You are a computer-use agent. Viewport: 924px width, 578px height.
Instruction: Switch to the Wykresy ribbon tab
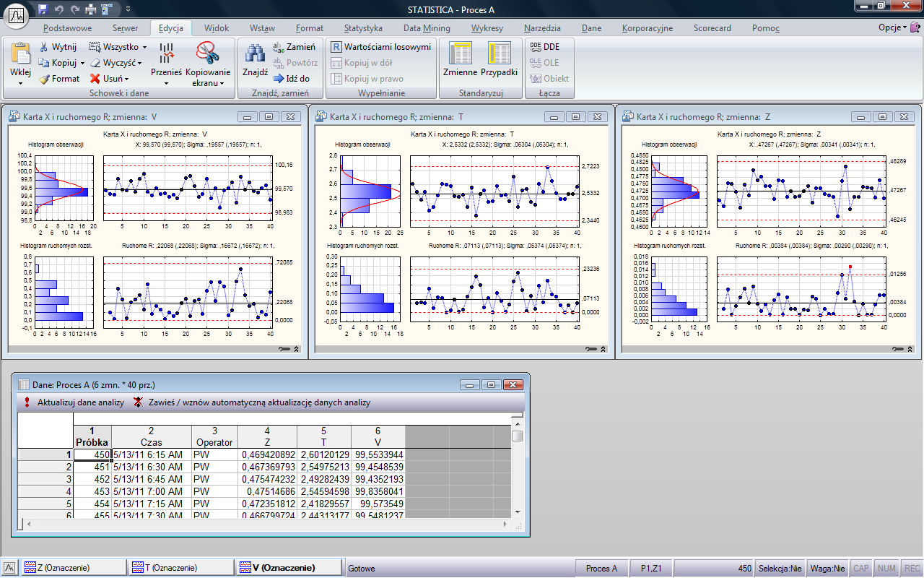487,28
